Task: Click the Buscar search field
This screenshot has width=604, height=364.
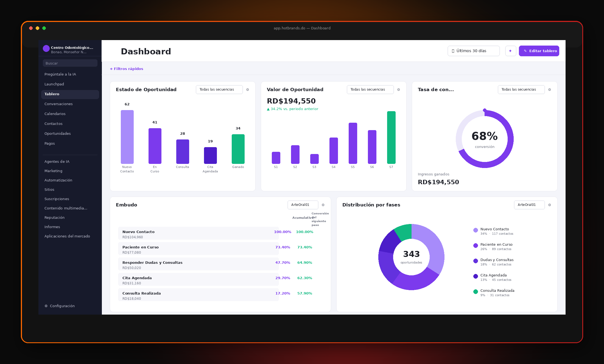Action: pos(70,63)
